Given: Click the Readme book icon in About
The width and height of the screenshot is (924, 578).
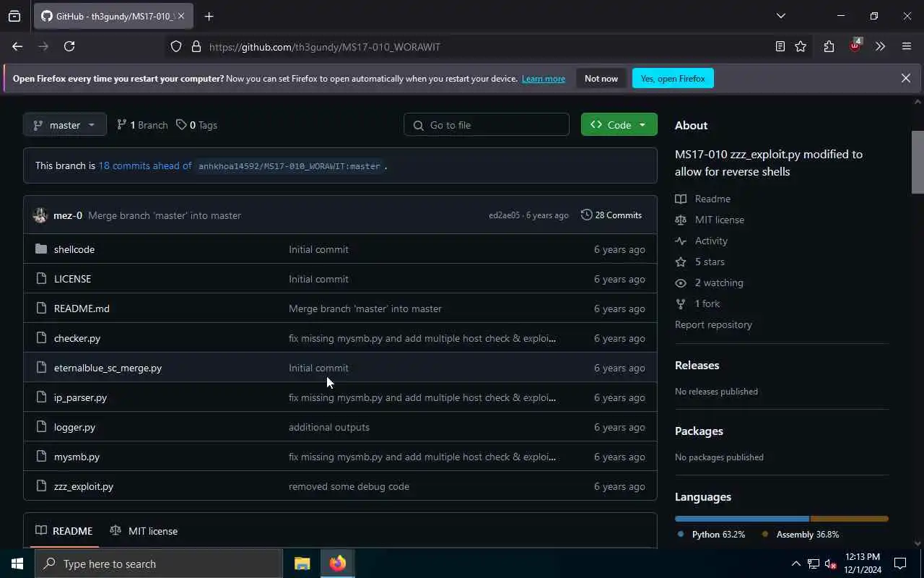Looking at the screenshot, I should coord(681,199).
